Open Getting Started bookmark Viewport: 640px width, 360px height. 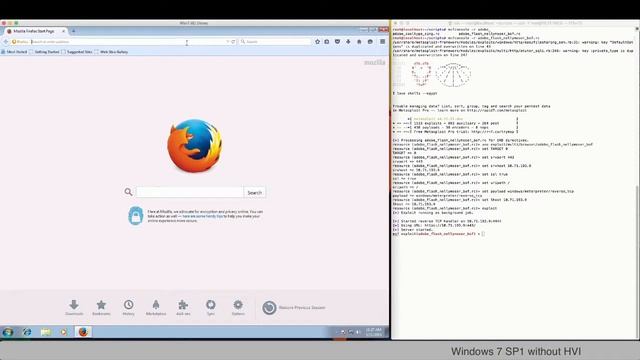(44, 52)
